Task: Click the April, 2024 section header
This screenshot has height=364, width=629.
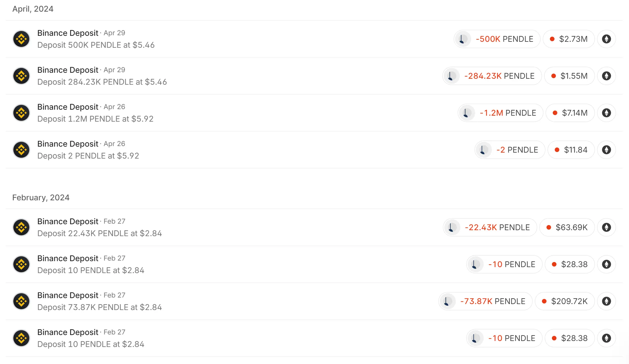Action: tap(33, 9)
